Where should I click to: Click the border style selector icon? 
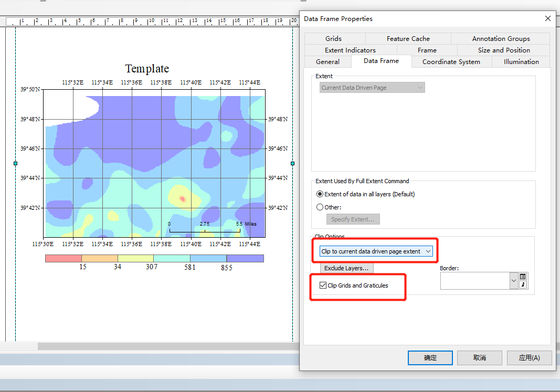(x=523, y=277)
